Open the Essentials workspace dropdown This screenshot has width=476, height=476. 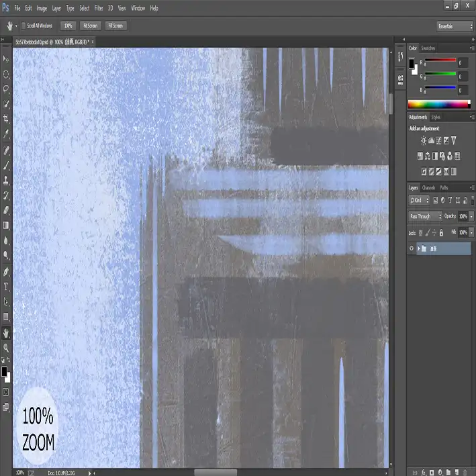tap(455, 26)
